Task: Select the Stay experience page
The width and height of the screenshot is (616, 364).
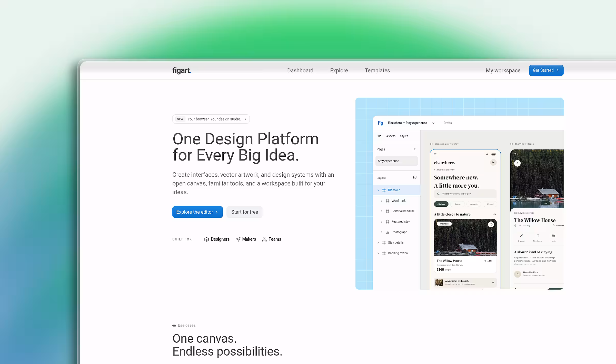Action: point(396,161)
